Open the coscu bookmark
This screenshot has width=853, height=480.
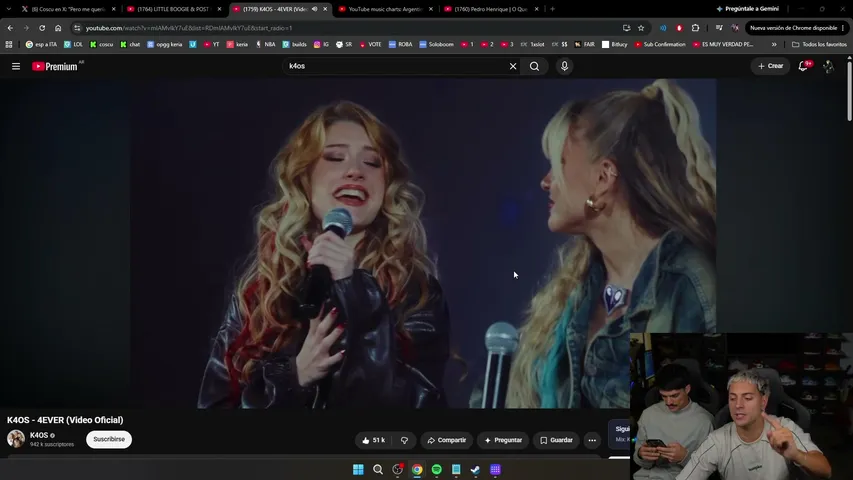[102, 44]
